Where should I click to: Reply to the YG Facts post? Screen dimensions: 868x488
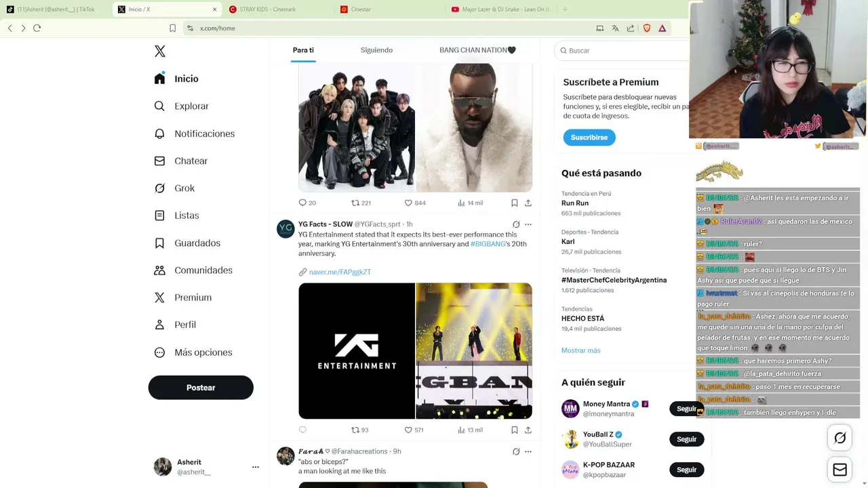(x=302, y=430)
